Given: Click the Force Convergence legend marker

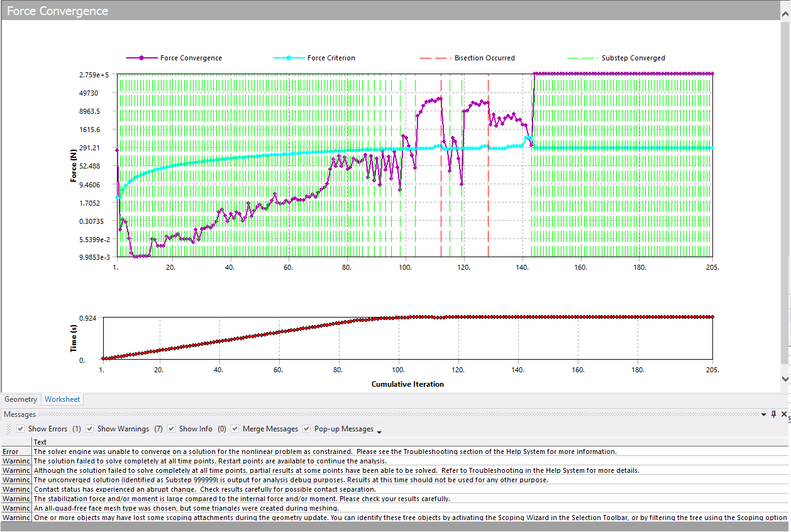Looking at the screenshot, I should point(141,58).
